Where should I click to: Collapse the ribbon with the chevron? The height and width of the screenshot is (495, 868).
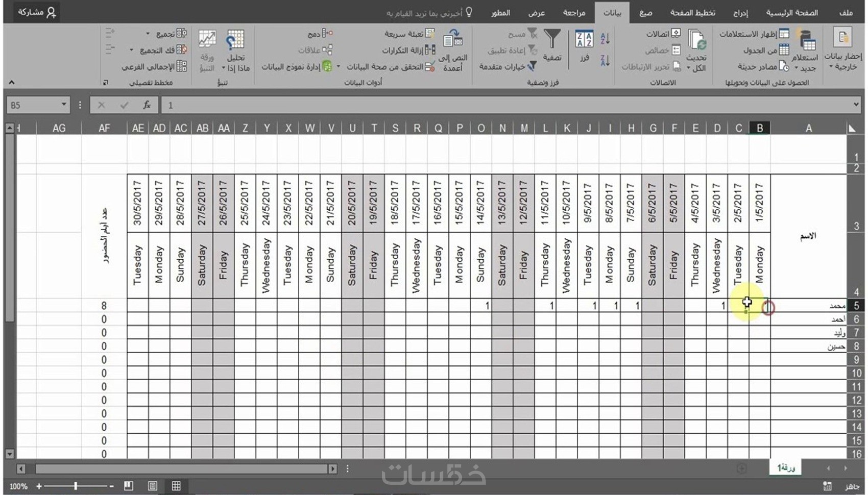(11, 82)
